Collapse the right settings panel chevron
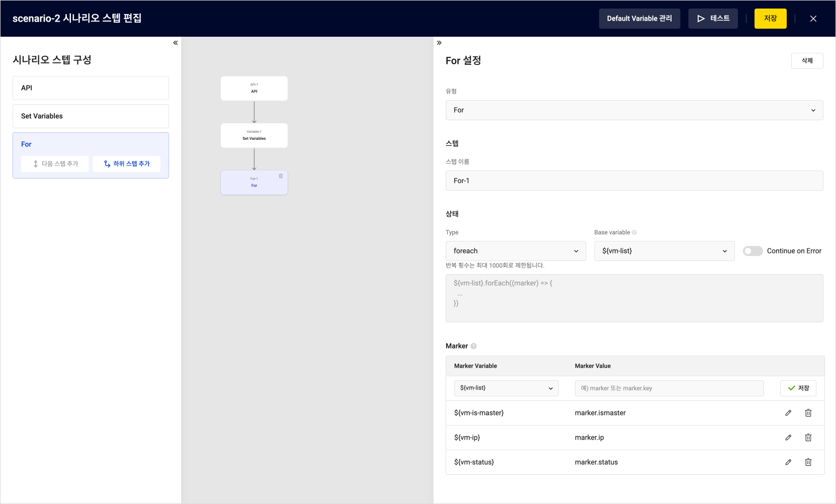Screen dimensions: 836x504 [x=439, y=43]
